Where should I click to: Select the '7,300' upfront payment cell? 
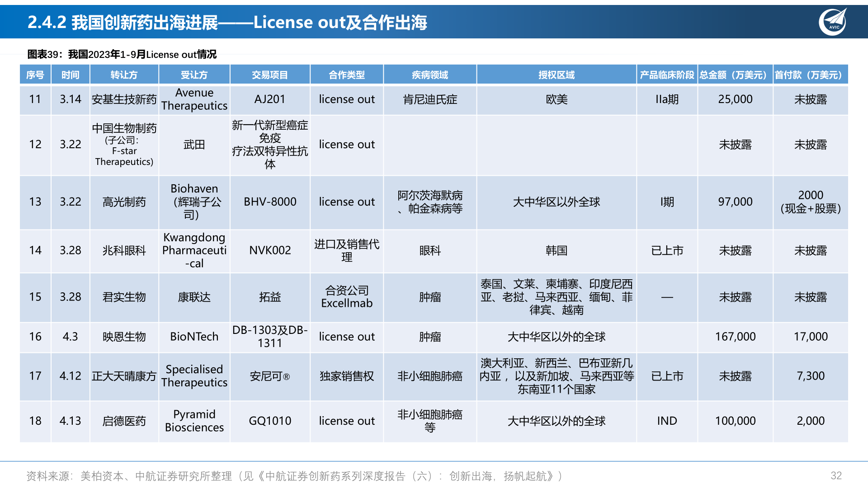pyautogui.click(x=811, y=376)
